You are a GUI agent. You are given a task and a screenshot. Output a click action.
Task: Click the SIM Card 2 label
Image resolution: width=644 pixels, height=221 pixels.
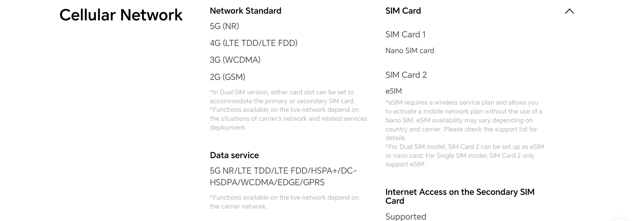pos(406,75)
